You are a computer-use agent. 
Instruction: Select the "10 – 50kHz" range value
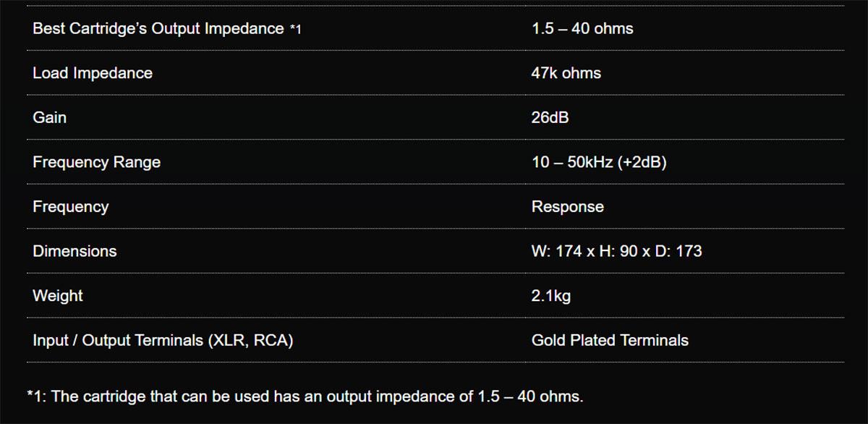[572, 162]
